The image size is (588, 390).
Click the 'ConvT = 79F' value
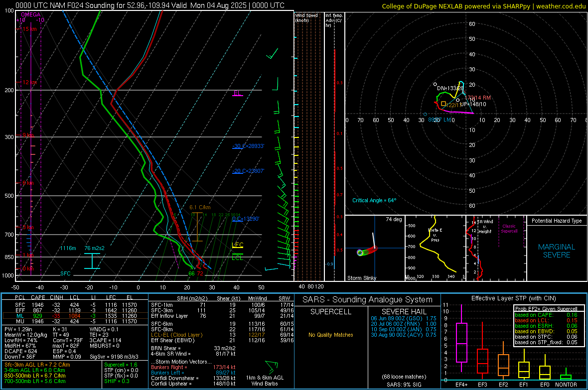click(68, 340)
